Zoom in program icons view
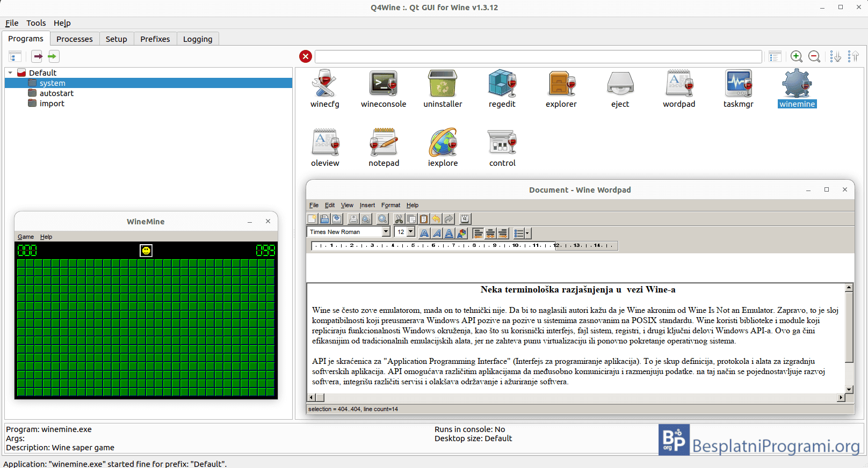This screenshot has width=868, height=468. [797, 56]
